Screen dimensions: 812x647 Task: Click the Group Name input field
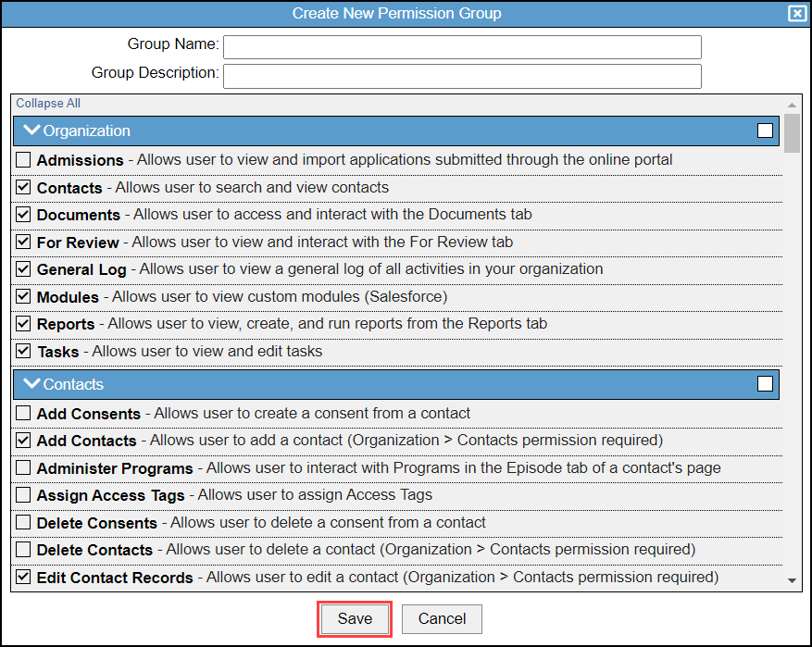point(462,47)
